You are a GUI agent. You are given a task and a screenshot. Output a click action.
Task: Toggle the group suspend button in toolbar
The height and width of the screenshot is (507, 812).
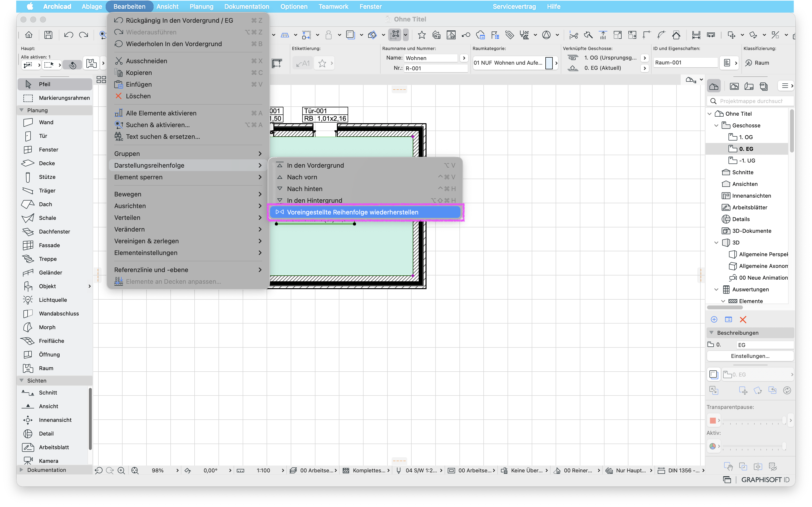[x=395, y=35]
